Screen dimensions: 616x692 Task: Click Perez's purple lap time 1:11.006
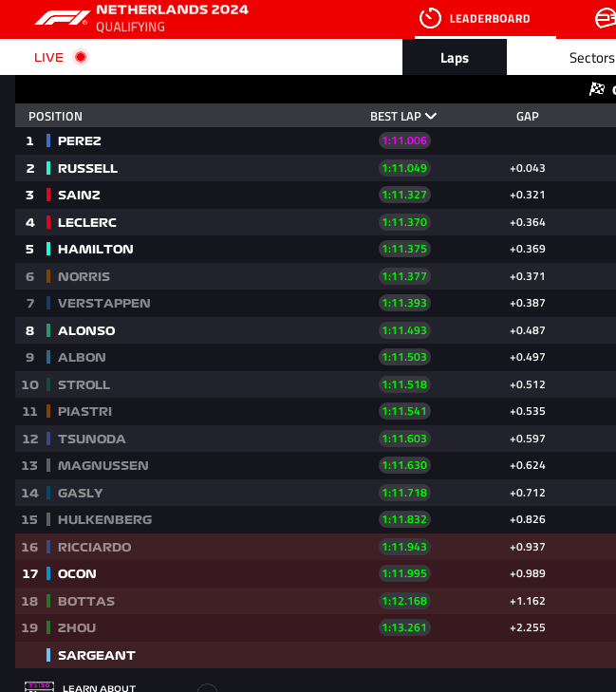click(404, 140)
